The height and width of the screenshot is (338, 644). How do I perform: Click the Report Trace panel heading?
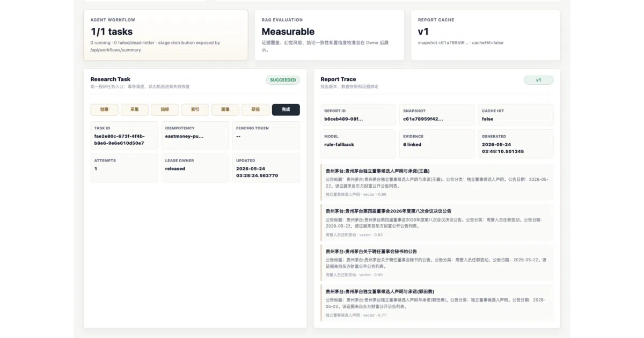[x=338, y=79]
